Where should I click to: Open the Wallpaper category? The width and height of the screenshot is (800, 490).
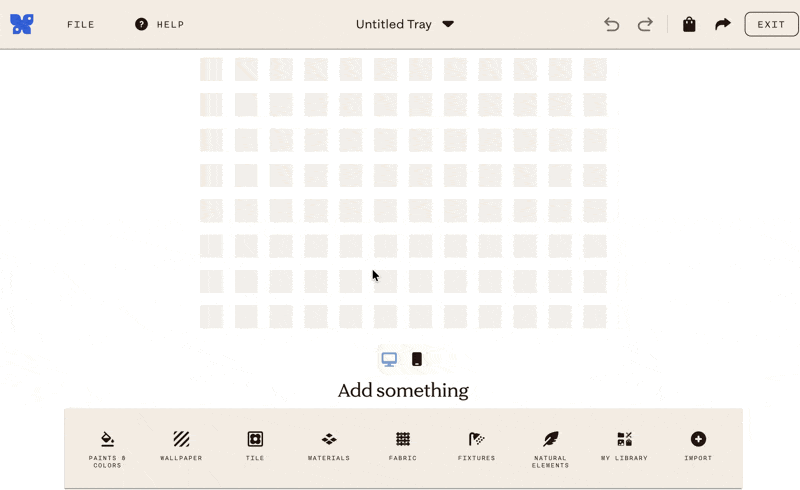click(x=181, y=446)
